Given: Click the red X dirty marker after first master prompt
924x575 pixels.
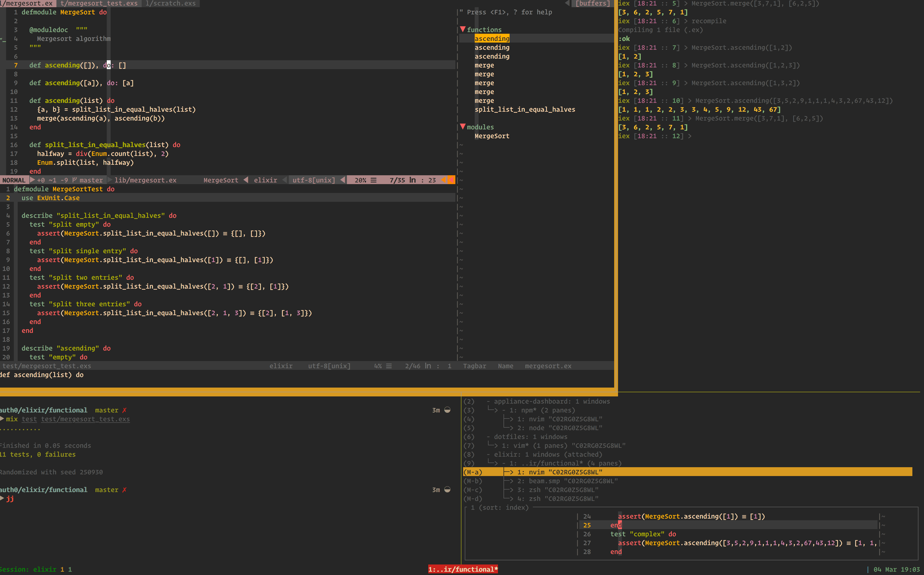Looking at the screenshot, I should click(x=124, y=410).
